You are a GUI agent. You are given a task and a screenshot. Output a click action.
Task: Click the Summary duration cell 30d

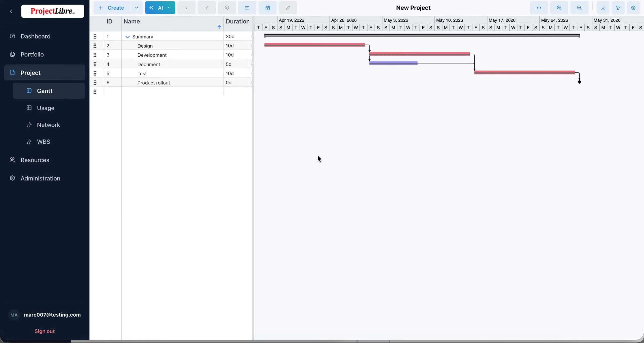click(x=236, y=37)
